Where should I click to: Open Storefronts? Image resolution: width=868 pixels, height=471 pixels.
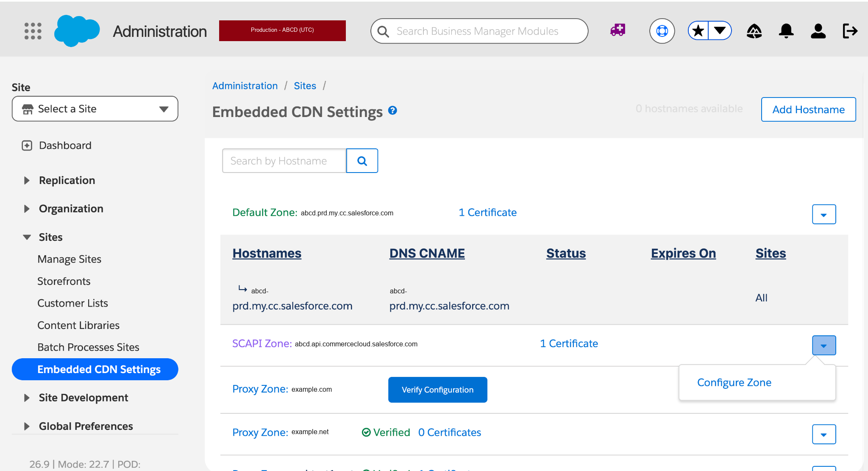tap(64, 281)
